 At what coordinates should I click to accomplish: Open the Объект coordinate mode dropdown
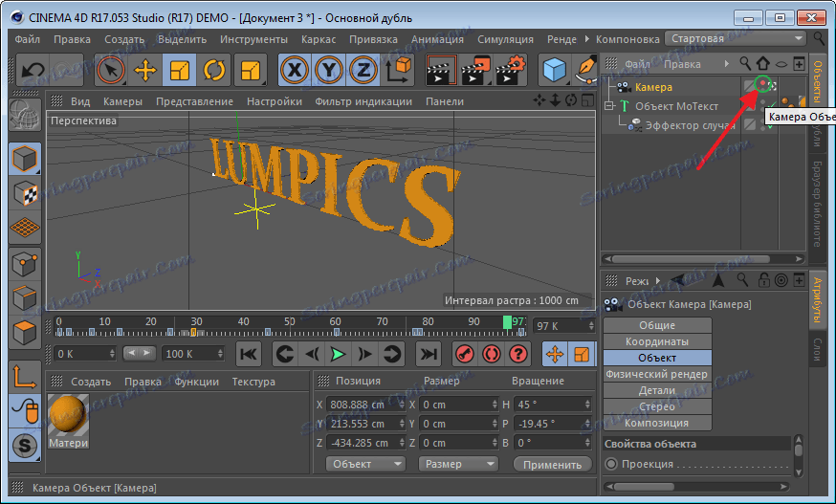tap(366, 464)
